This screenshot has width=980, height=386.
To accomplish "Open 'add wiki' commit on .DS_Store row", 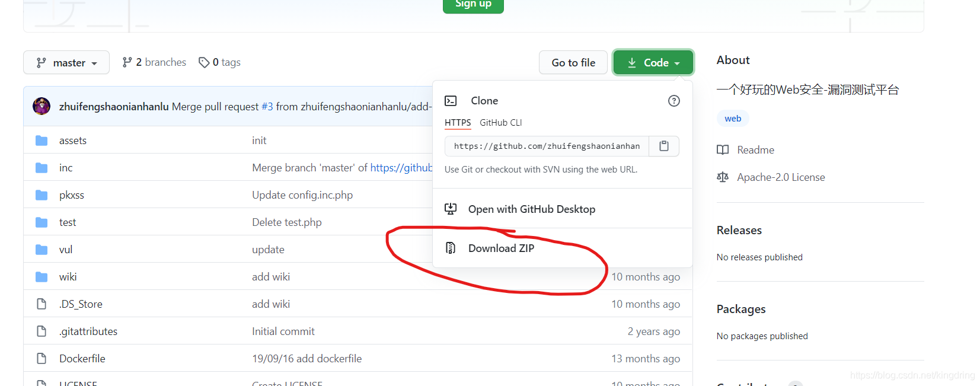I will click(271, 304).
